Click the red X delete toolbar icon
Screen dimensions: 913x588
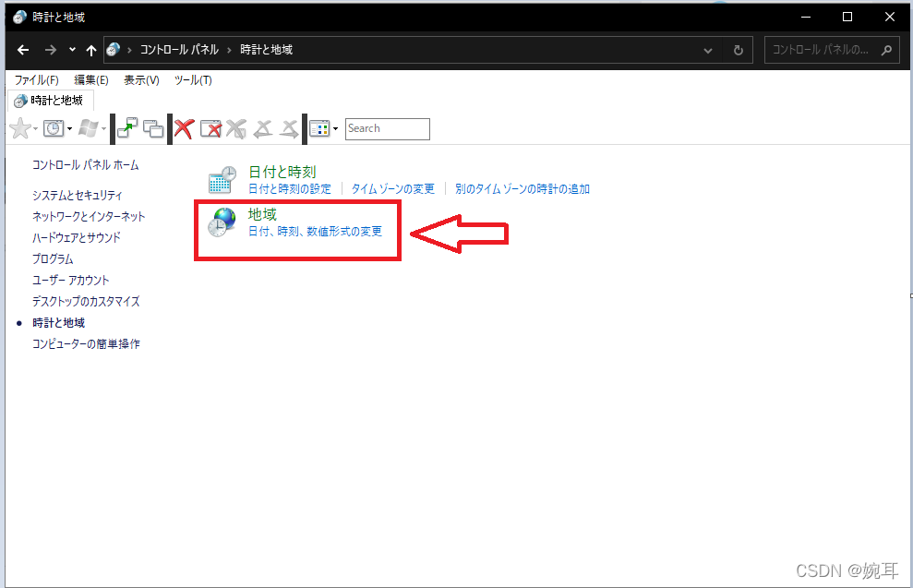click(183, 128)
